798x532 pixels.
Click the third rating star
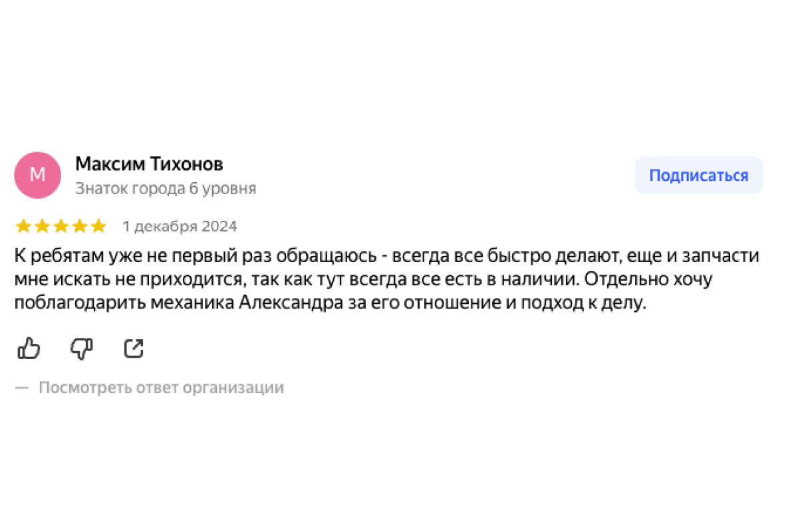point(61,227)
